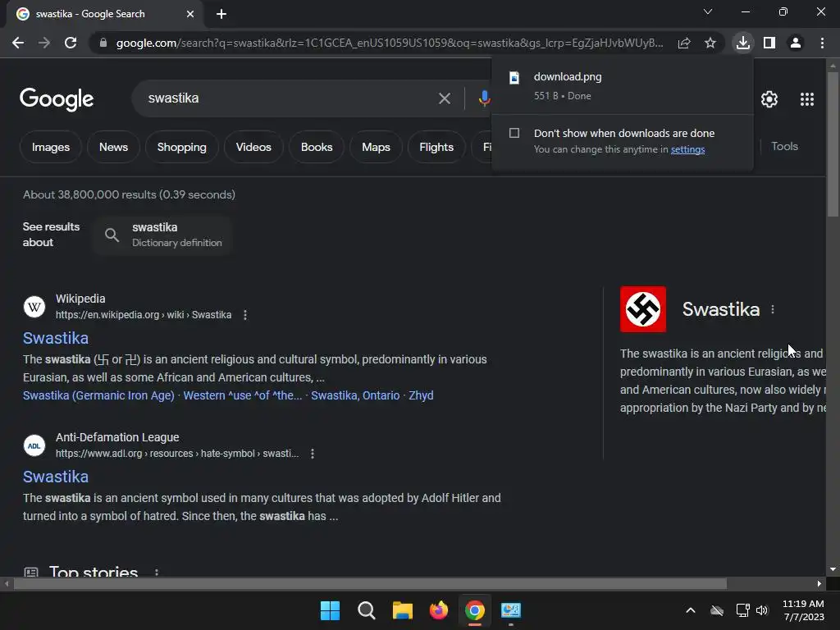Image resolution: width=840 pixels, height=630 pixels.
Task: Open the more options for Wikipedia result
Action: (245, 315)
